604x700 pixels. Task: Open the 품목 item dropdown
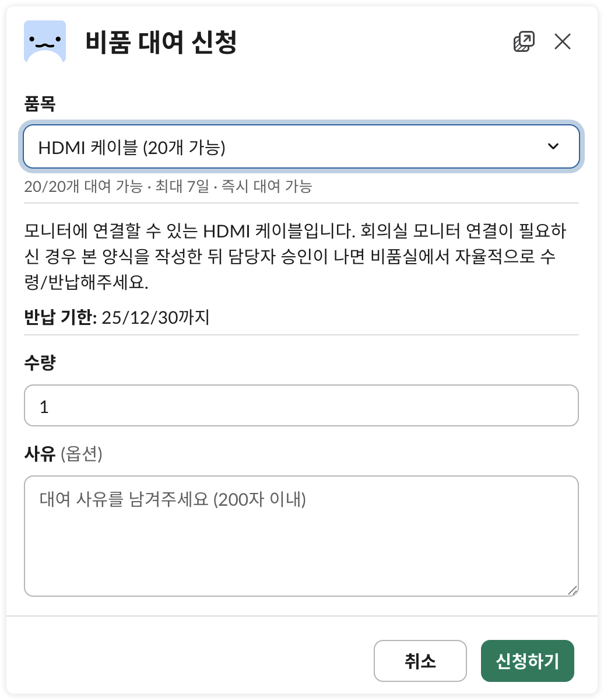[301, 146]
